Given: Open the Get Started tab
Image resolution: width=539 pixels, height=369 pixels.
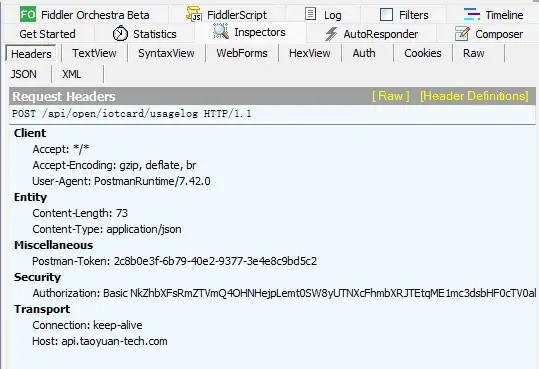Looking at the screenshot, I should (47, 34).
